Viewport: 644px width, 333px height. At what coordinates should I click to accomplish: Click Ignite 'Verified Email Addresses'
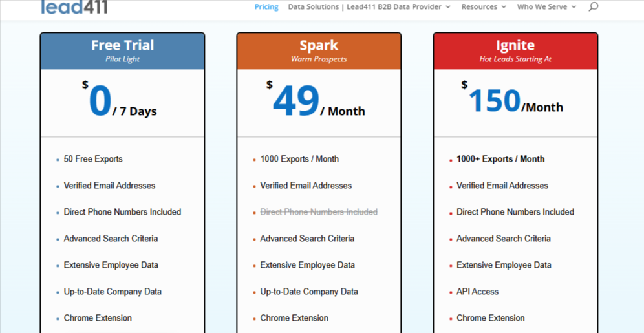[502, 186]
